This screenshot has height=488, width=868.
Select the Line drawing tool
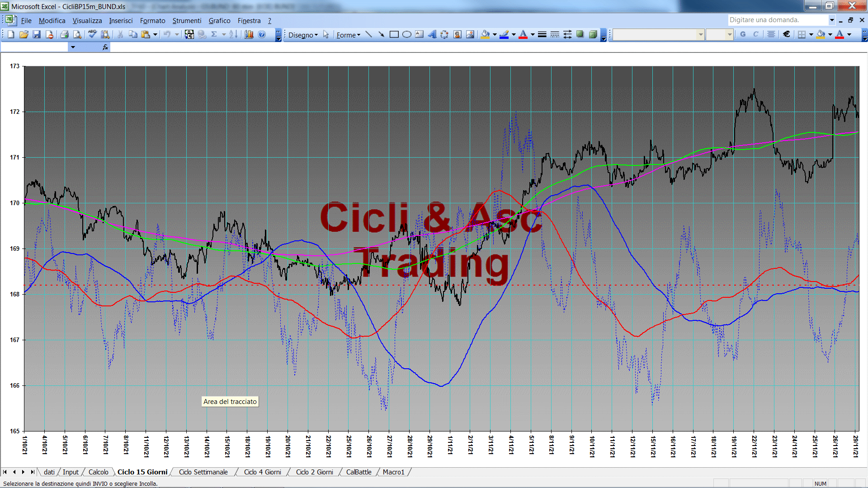tap(368, 34)
